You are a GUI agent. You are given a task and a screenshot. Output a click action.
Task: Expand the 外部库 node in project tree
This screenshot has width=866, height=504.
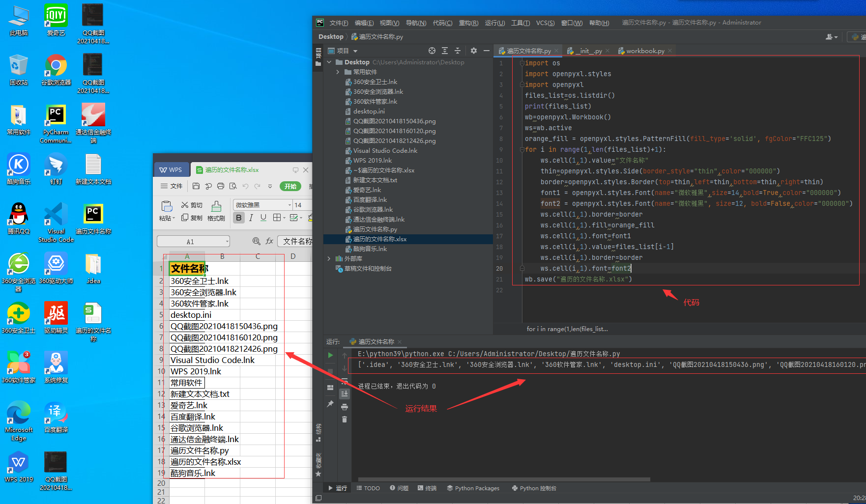click(329, 259)
